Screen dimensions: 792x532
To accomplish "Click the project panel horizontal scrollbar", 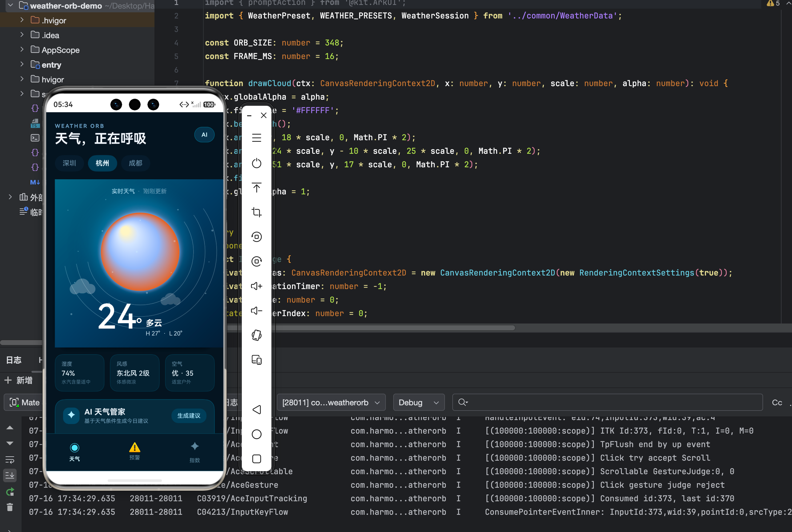I will point(21,343).
